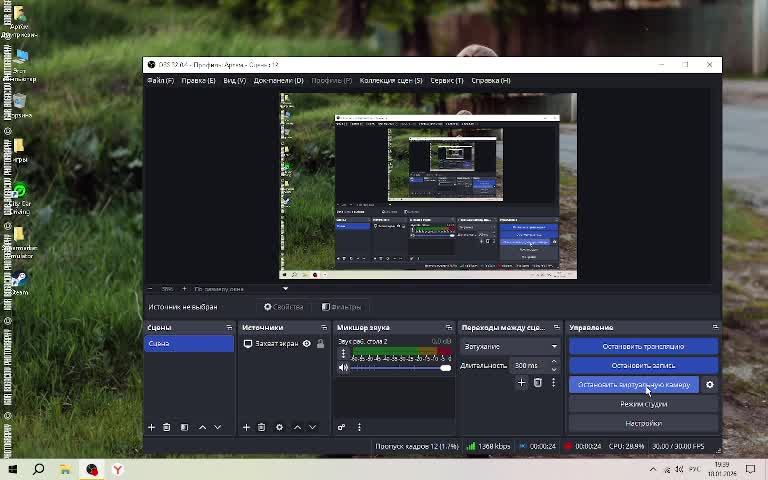Open Yandex Browser from the taskbar
Viewport: 768px width, 480px height.
tap(118, 470)
